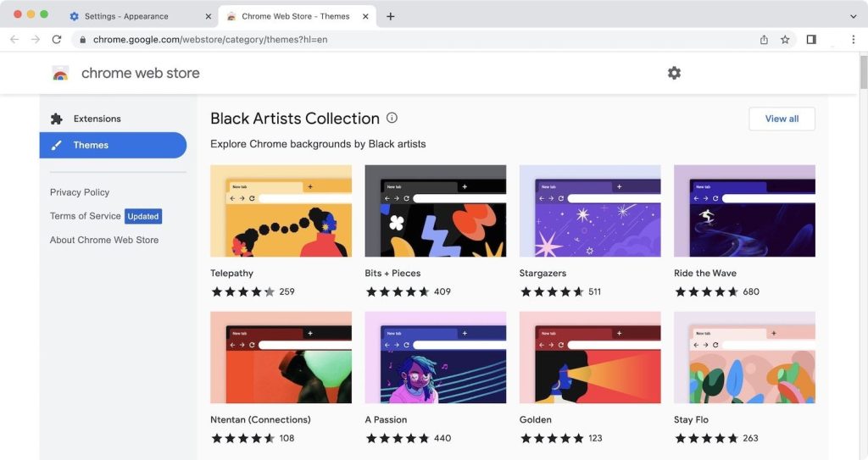The width and height of the screenshot is (868, 460).
Task: Click Ntentan star rating 108
Action: 253,439
